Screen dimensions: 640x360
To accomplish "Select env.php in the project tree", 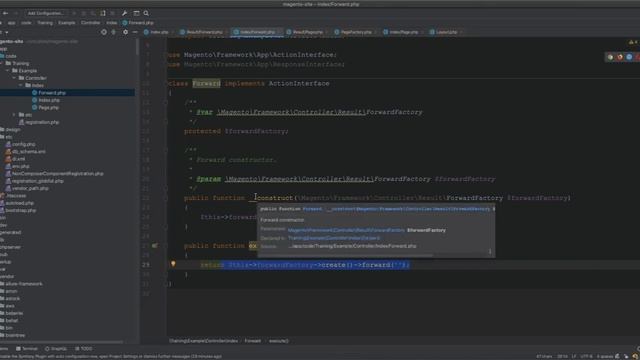I will [x=21, y=166].
